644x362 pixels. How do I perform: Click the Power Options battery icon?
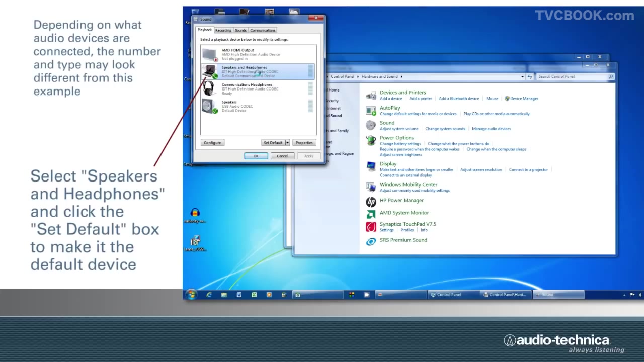coord(371,140)
